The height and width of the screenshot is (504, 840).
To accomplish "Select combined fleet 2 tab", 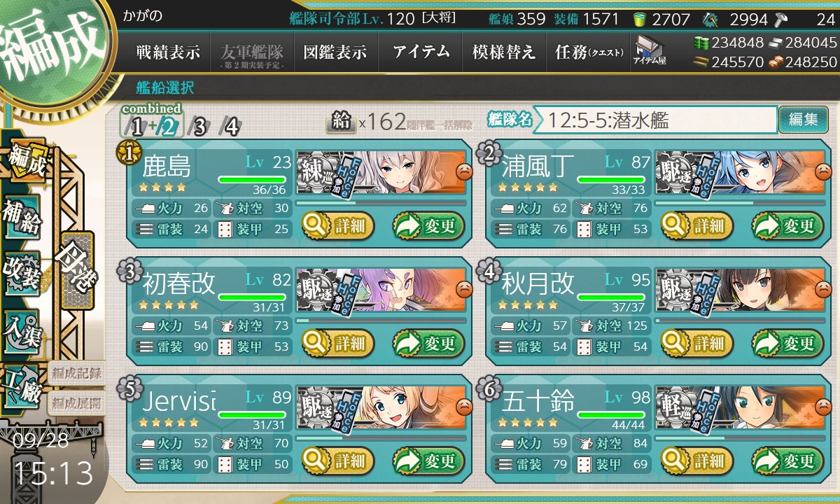I will (x=168, y=127).
